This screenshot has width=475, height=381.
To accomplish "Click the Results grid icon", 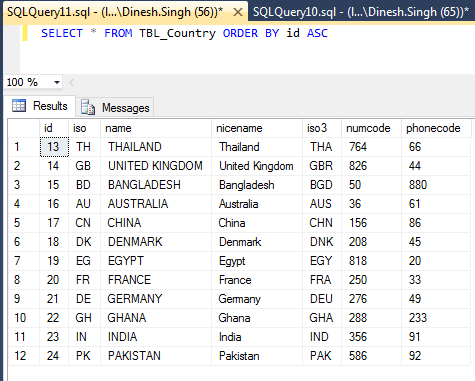I will tap(19, 106).
